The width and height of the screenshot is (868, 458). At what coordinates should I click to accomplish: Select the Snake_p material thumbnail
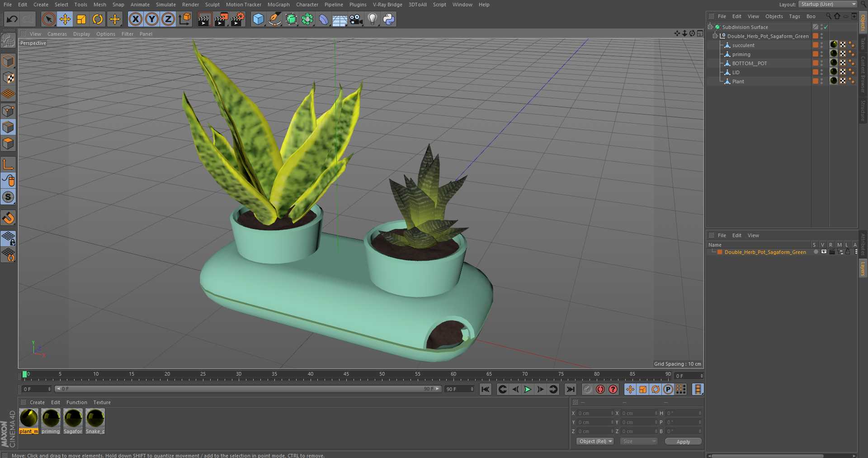pos(95,421)
